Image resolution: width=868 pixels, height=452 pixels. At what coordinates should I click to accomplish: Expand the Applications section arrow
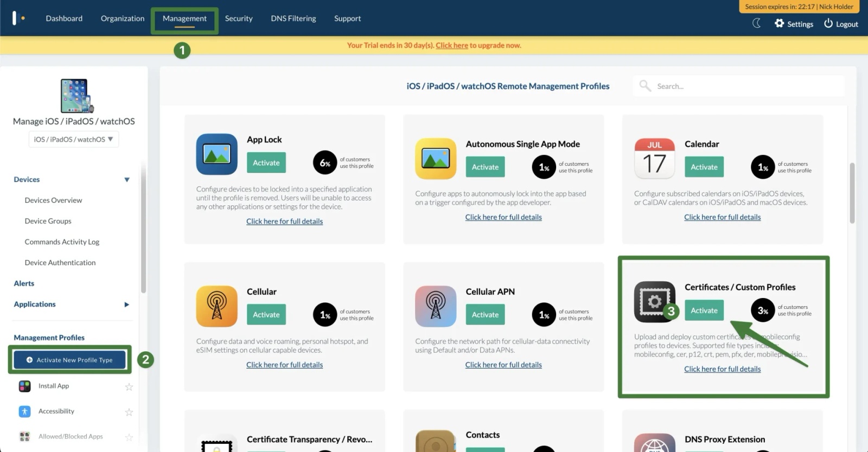point(127,305)
